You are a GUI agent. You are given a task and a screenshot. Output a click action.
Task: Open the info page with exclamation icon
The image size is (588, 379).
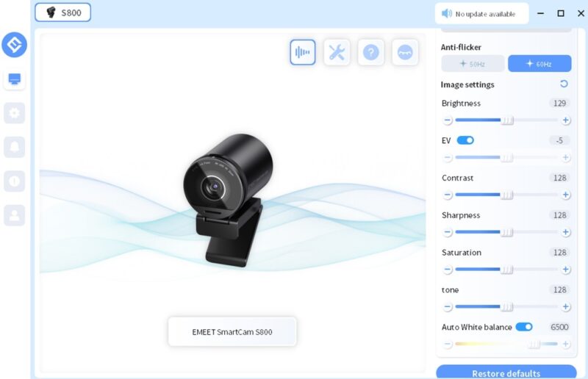[14, 181]
